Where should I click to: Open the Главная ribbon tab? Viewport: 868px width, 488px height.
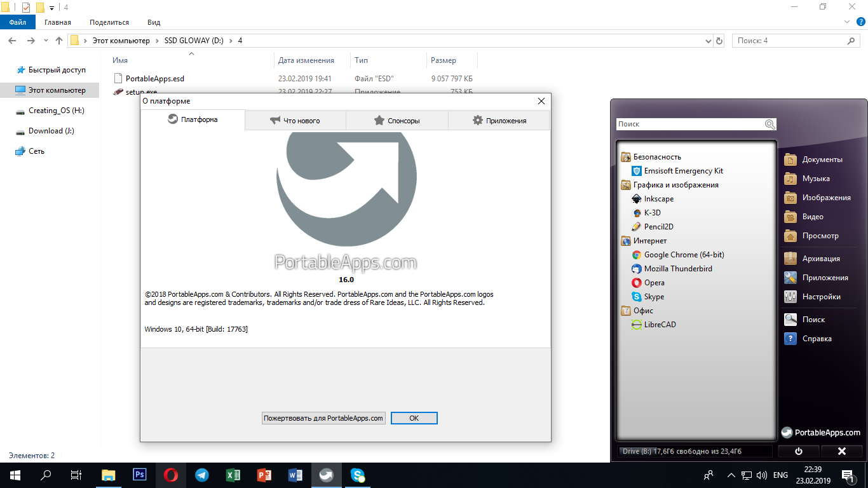[x=58, y=22]
